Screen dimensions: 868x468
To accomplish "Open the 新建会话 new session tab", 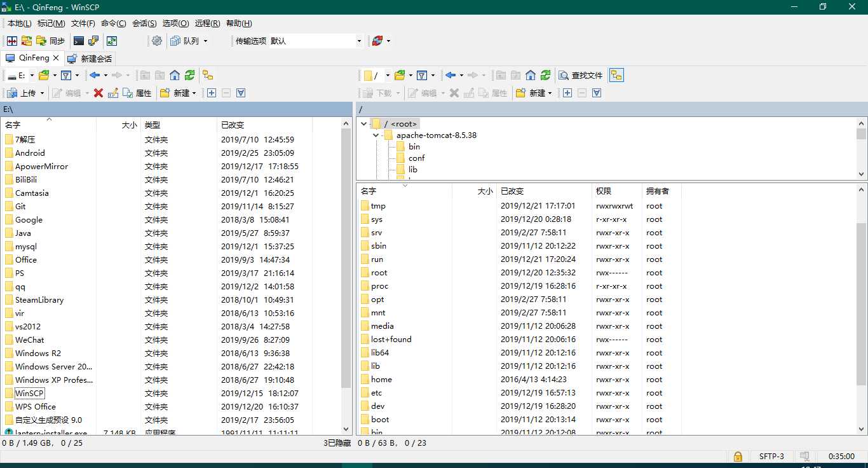I will pyautogui.click(x=90, y=59).
